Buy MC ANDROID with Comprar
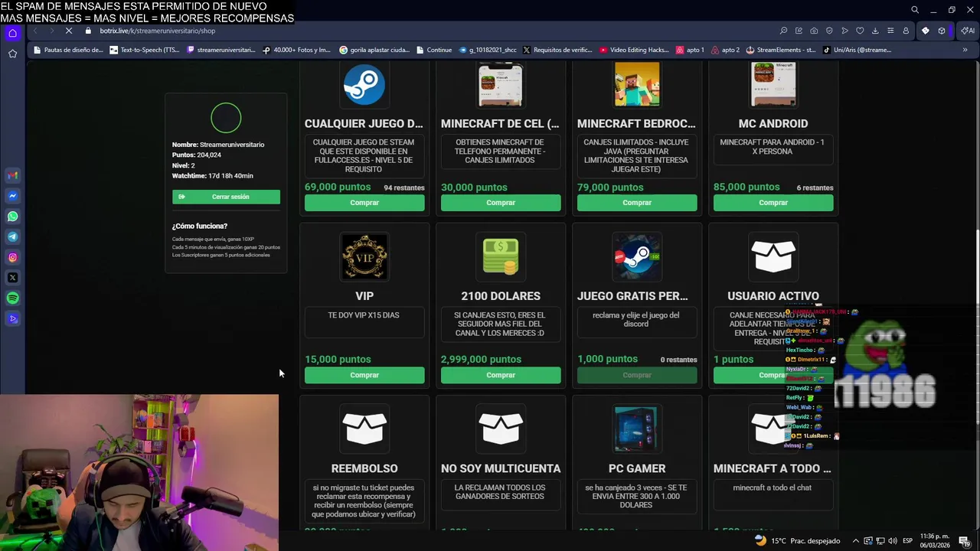Screen dimensions: 980x551 (x=773, y=203)
